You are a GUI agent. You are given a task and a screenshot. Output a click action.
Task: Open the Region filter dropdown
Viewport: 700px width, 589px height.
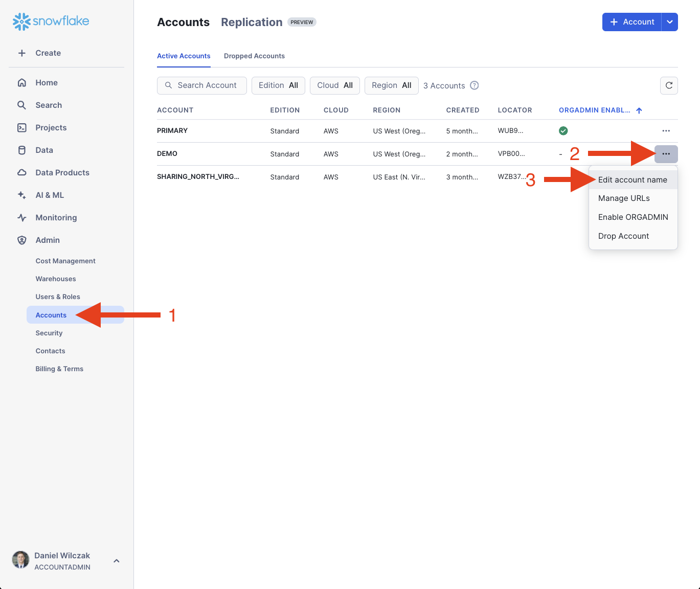click(391, 86)
